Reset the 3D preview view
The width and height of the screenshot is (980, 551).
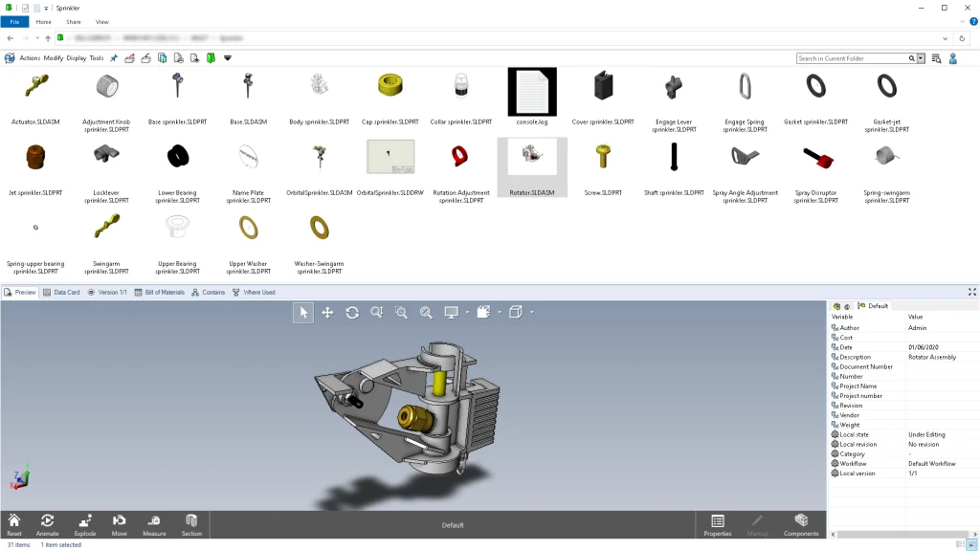point(14,524)
